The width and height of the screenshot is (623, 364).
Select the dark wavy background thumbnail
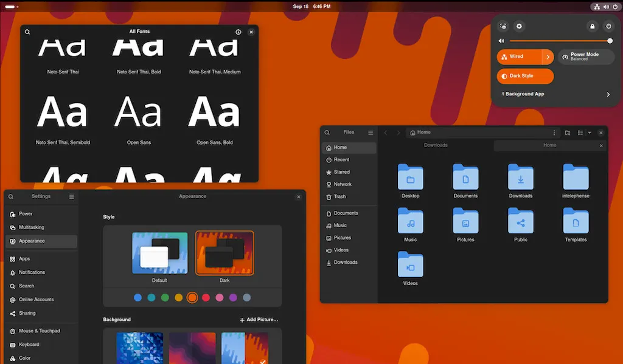[192, 348]
